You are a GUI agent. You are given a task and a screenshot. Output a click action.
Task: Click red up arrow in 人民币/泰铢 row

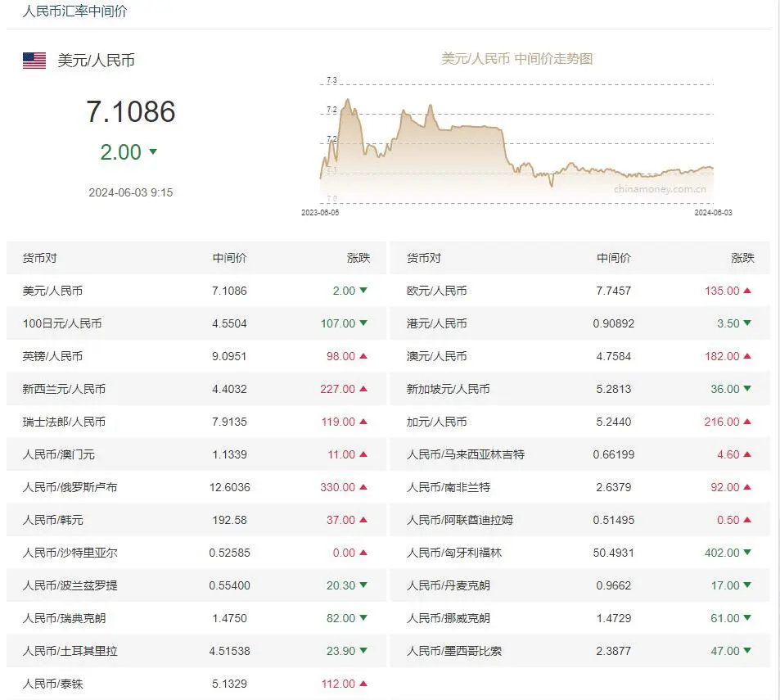pyautogui.click(x=363, y=684)
